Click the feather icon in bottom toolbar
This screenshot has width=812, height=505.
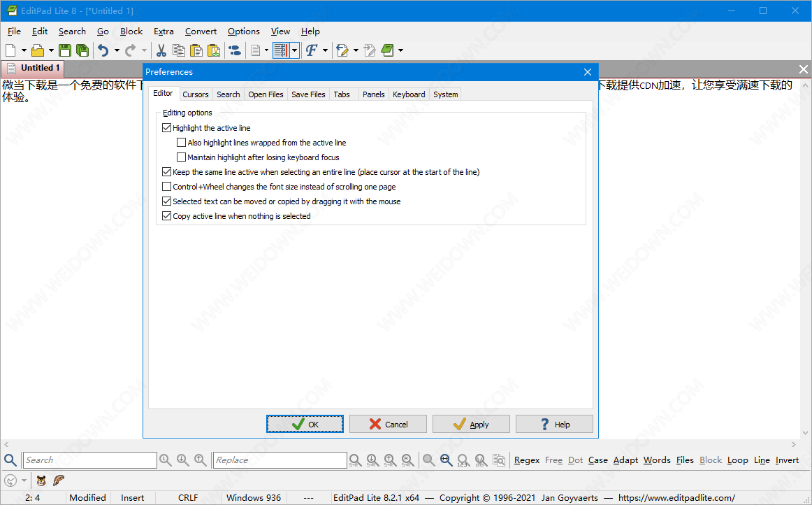(59, 481)
